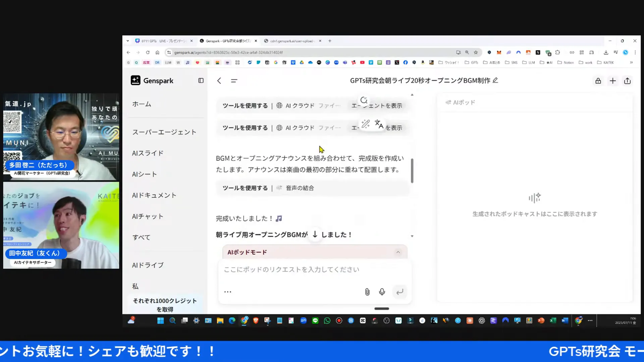This screenshot has width=644, height=362.
Task: Switch to the cdn1.genspark.ai browser tab
Action: tap(292, 41)
